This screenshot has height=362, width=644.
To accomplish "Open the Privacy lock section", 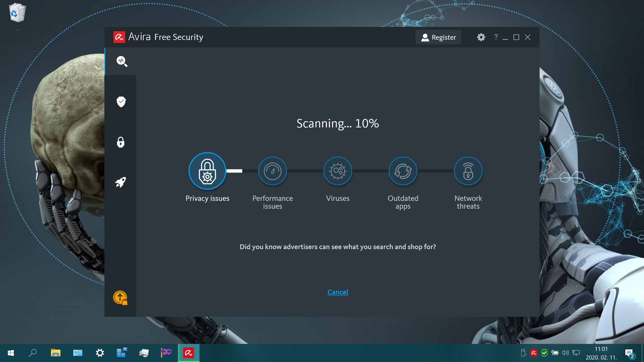I will pos(121,142).
